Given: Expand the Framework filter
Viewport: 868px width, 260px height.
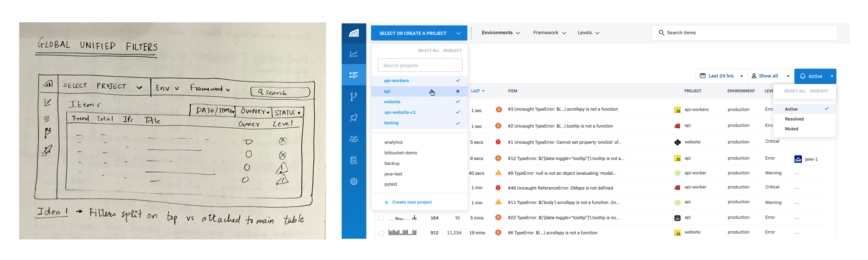Looking at the screenshot, I should coord(550,33).
